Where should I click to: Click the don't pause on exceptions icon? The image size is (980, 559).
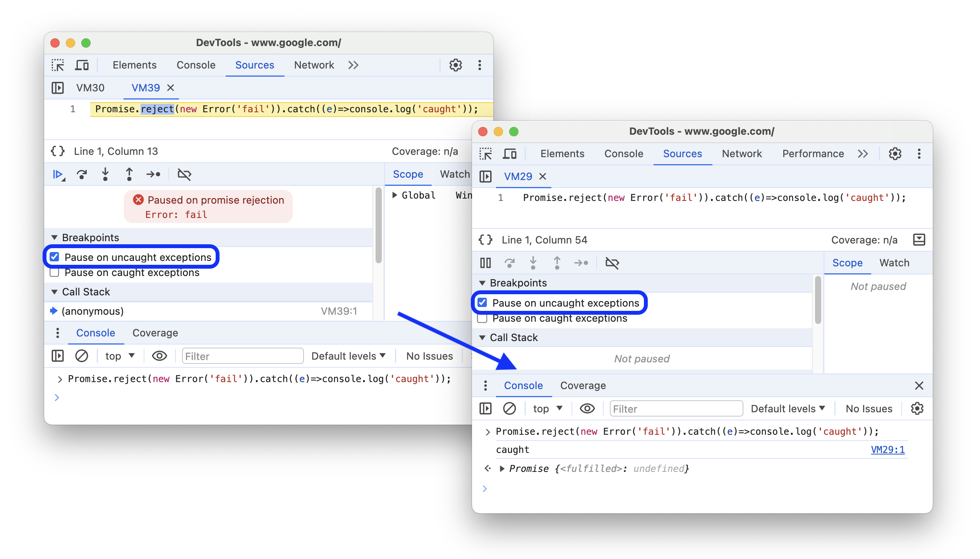[x=185, y=175]
